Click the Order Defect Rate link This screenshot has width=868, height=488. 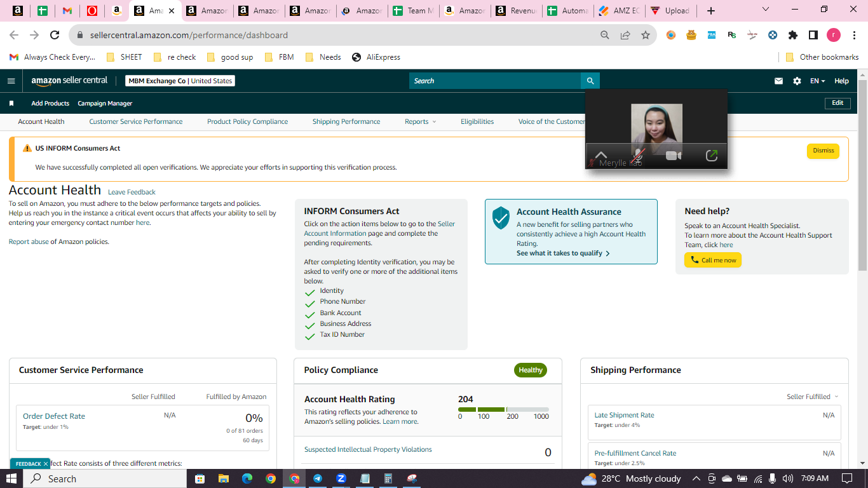click(54, 416)
